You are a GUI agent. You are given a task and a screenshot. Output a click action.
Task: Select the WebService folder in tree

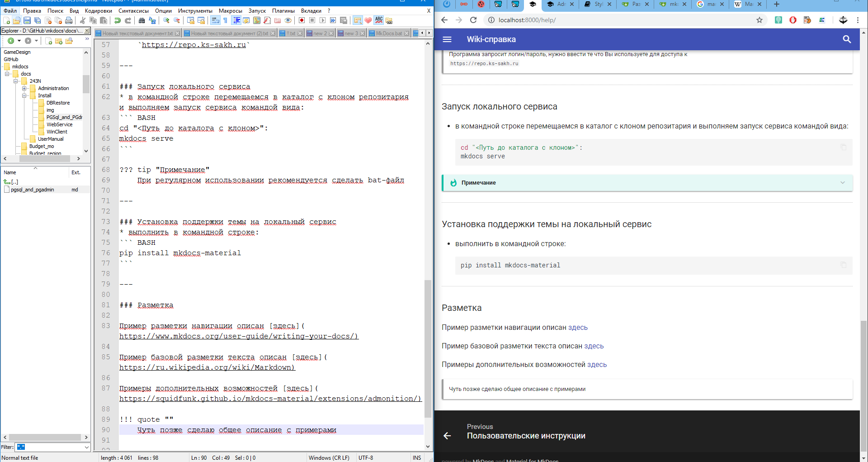tap(59, 124)
